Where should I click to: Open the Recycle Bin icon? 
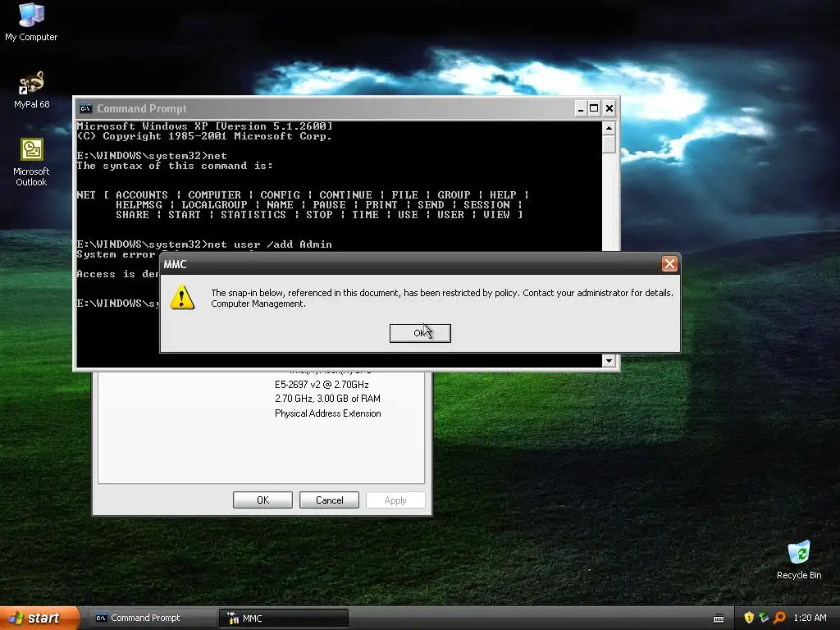tap(799, 559)
